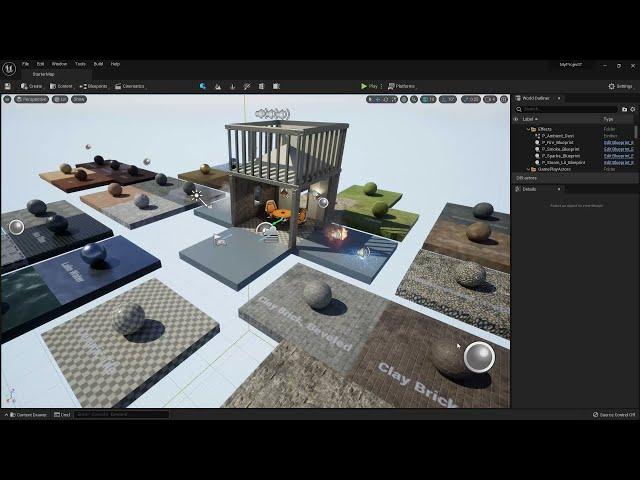Click the viewport layout maximize icon
Screen dimensions: 640x480
coord(504,99)
